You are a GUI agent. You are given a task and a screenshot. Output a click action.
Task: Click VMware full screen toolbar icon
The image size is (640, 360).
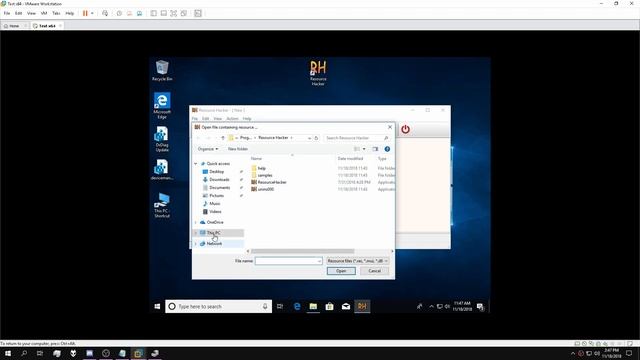tap(173, 13)
